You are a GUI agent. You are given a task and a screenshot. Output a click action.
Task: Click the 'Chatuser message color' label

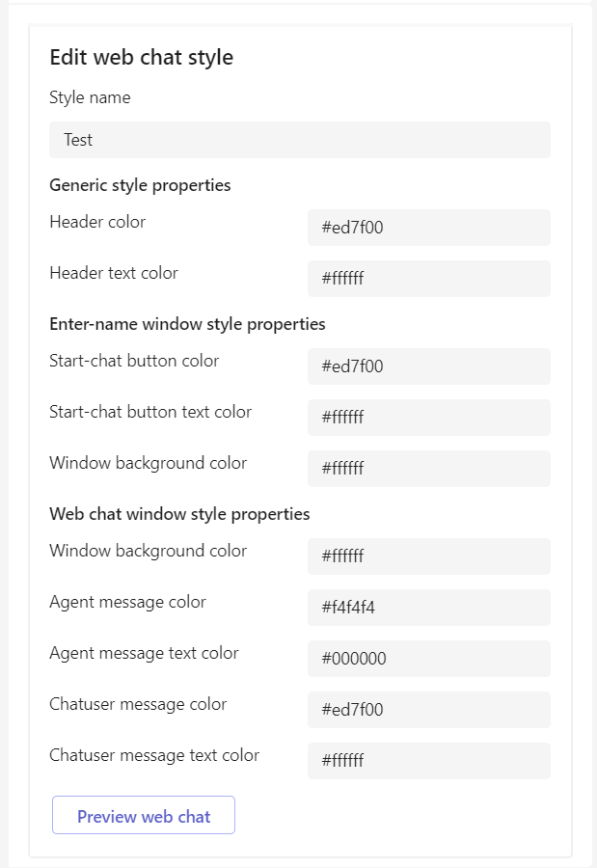(x=138, y=704)
